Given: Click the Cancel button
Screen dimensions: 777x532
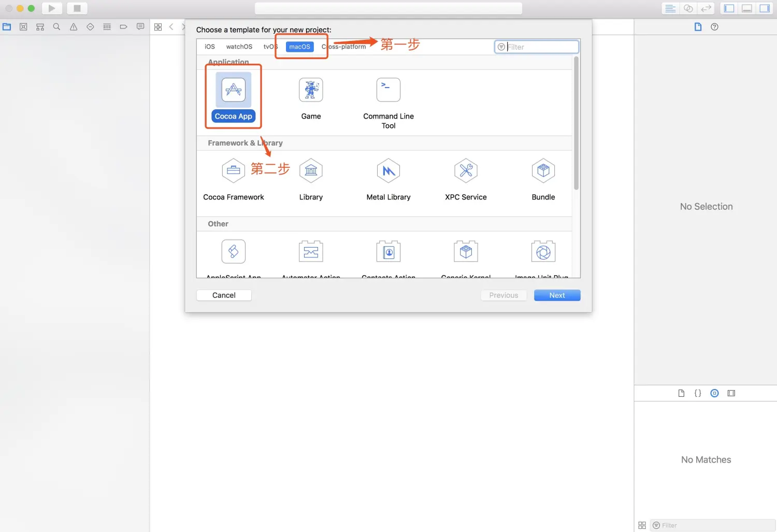Looking at the screenshot, I should point(224,295).
